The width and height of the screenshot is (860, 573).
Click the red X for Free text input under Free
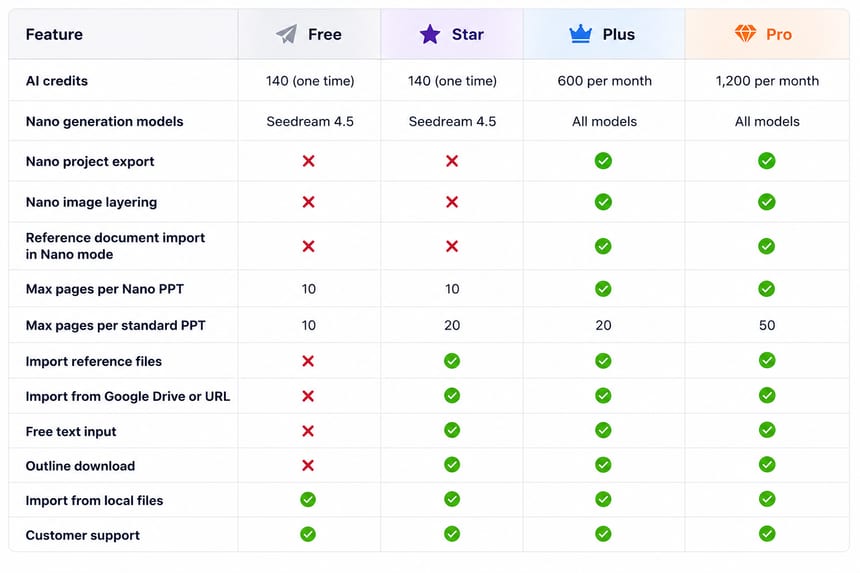pos(308,431)
